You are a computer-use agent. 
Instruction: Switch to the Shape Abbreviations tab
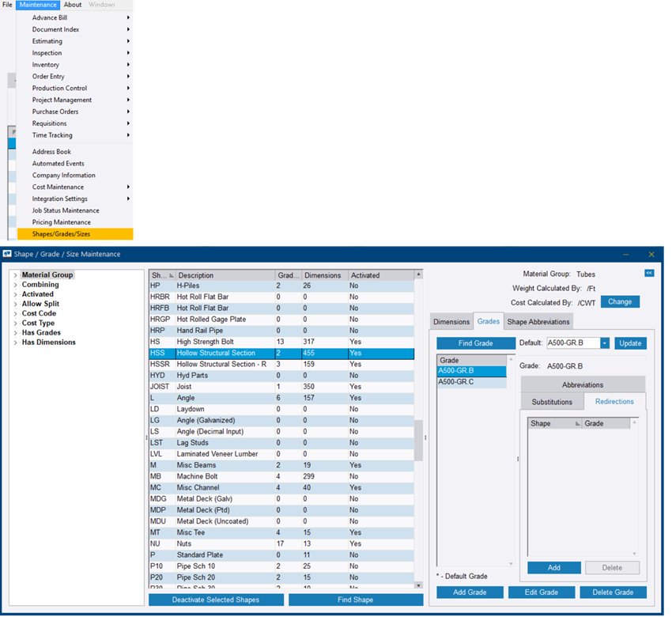pos(538,322)
